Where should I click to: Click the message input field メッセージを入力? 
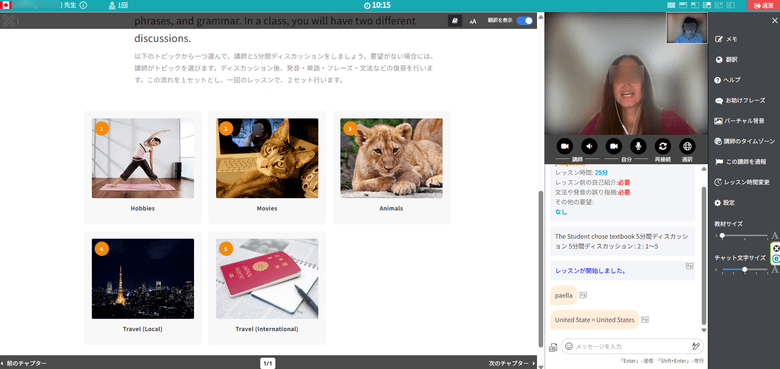[x=632, y=346]
